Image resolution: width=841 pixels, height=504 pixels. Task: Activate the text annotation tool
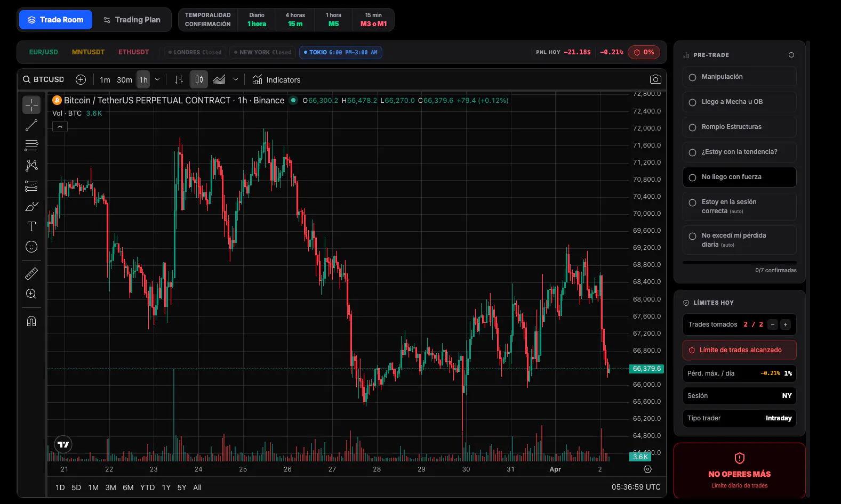click(31, 226)
